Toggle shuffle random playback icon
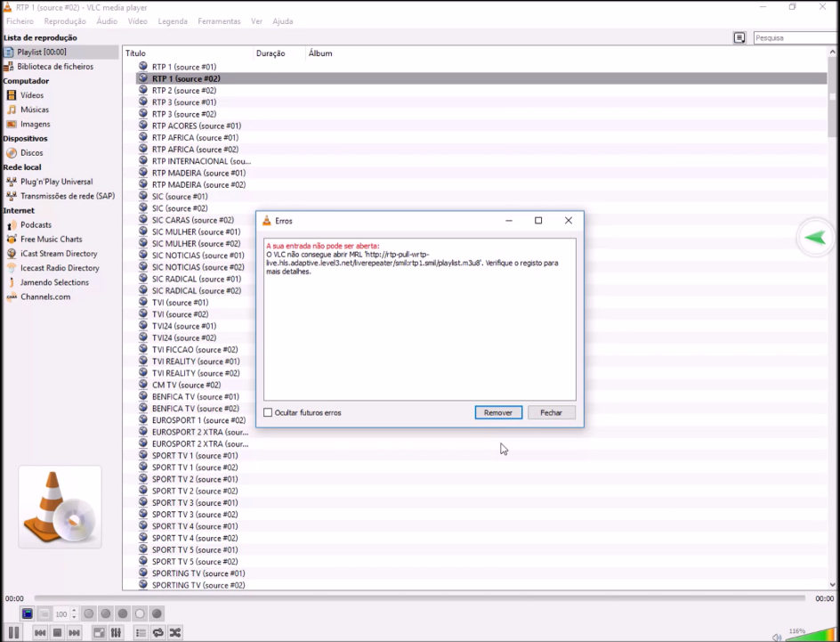840x642 pixels. point(175,633)
